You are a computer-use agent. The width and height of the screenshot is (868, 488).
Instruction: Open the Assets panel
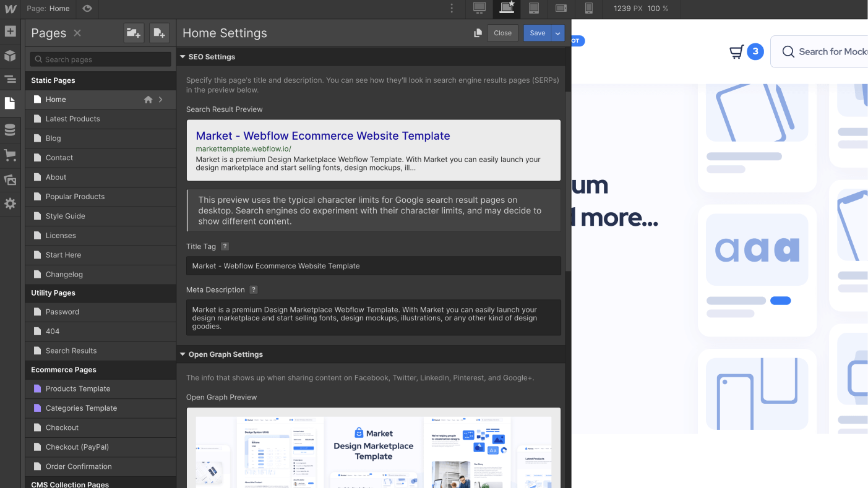pos(10,179)
